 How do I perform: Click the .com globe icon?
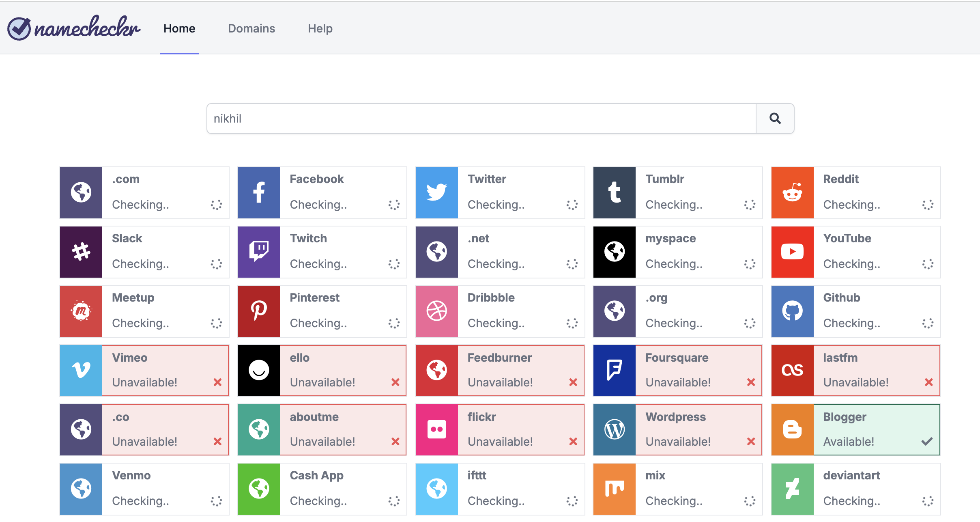(81, 193)
